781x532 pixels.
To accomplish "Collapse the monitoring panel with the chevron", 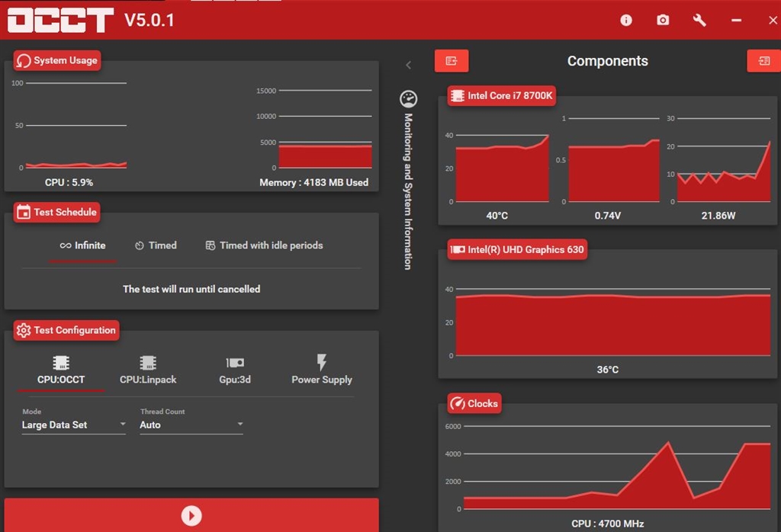I will pyautogui.click(x=409, y=66).
